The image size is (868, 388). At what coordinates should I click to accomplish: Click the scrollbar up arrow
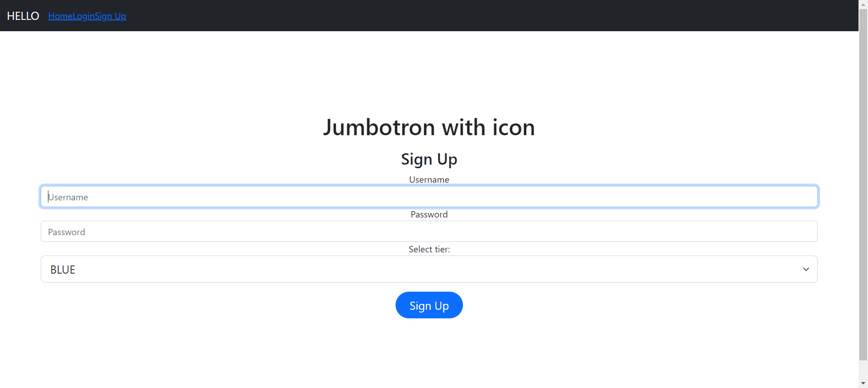click(863, 4)
